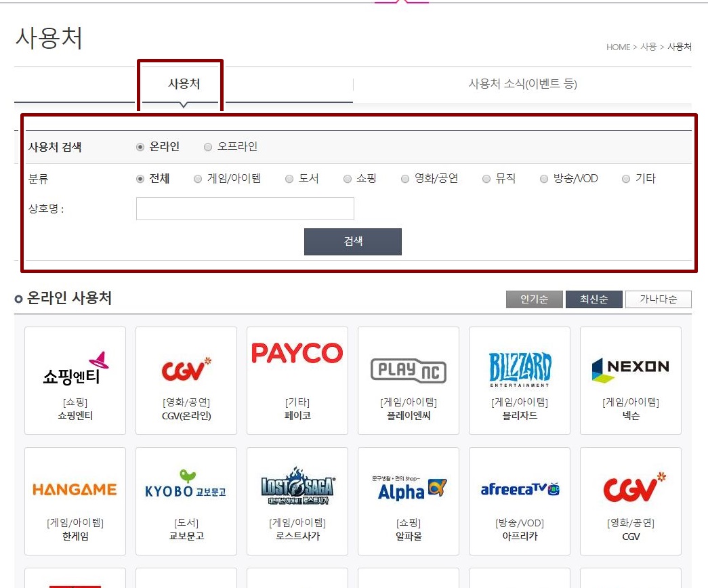Open the 로스트사가 store name

click(297, 536)
